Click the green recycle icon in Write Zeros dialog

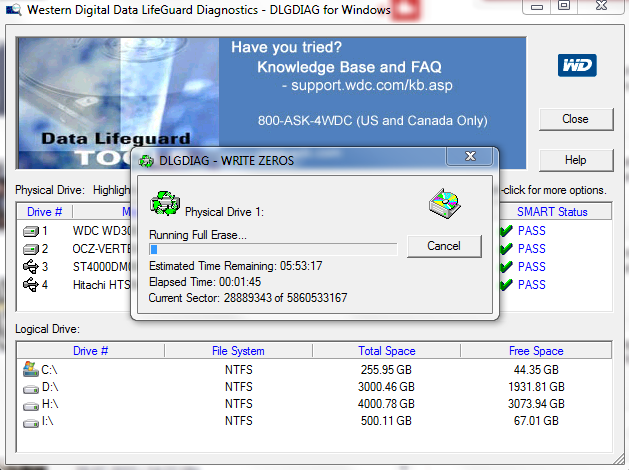tap(164, 203)
